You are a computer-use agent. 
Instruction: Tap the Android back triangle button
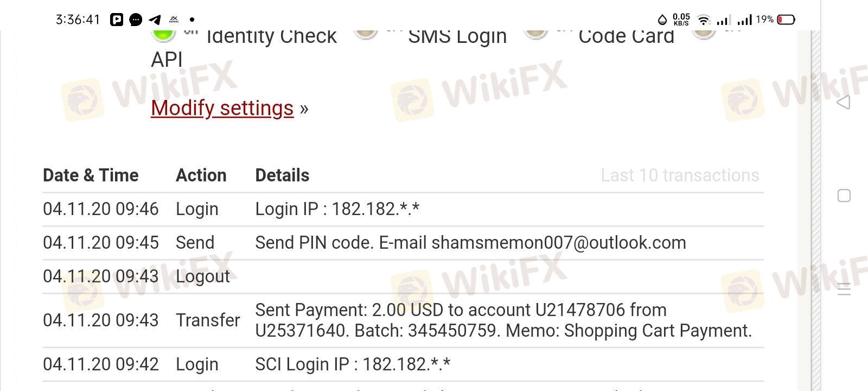point(844,102)
